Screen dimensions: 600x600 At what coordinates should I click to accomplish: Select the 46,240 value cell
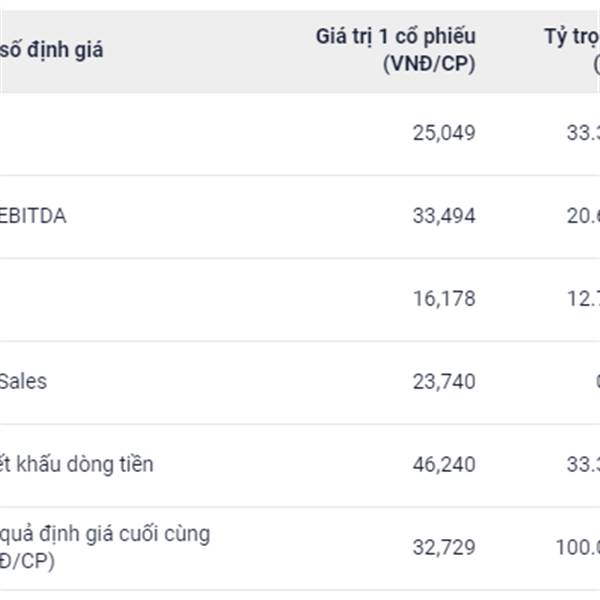[x=444, y=465]
